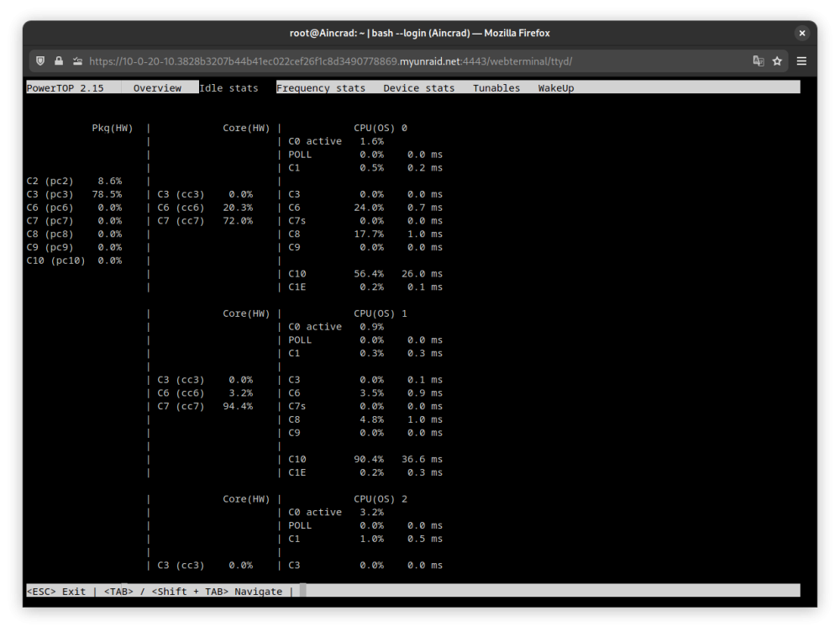Click the PowerTOP 2.15 title text
The height and width of the screenshot is (632, 840).
(x=65, y=88)
